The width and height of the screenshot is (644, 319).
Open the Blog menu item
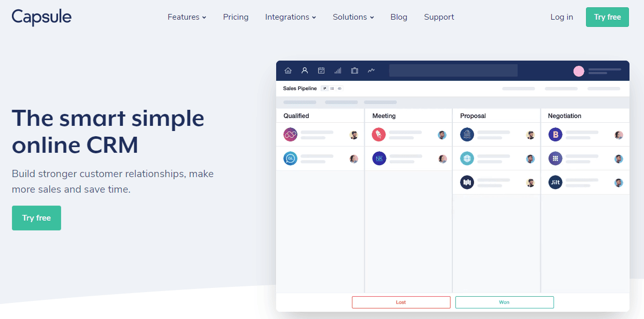(398, 17)
